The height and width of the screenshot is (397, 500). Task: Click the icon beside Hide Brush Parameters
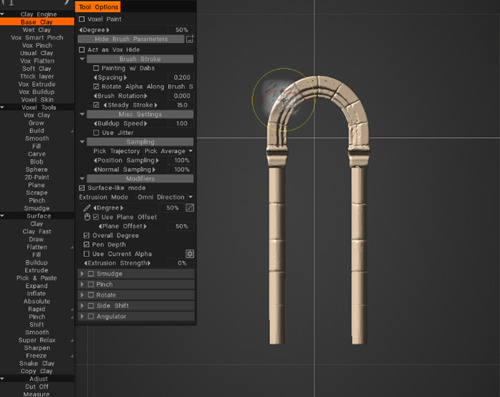pyautogui.click(x=190, y=39)
